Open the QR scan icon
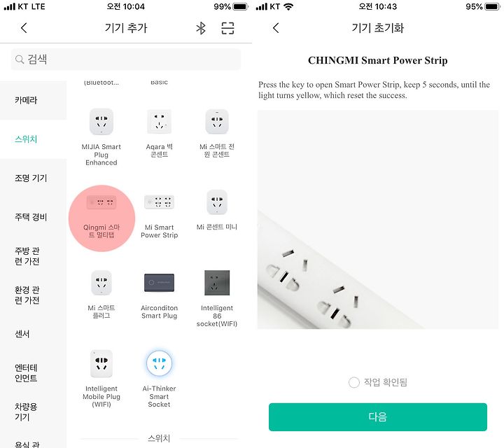 (x=227, y=28)
